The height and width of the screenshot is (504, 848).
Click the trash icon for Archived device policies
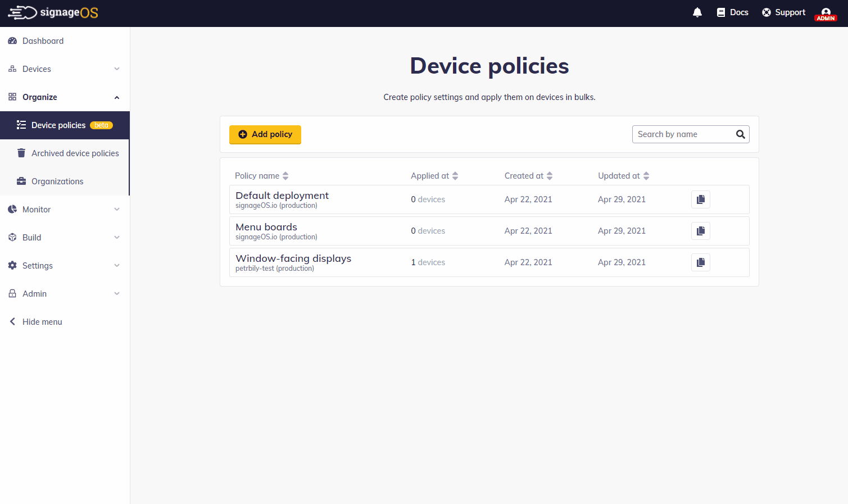pos(21,153)
